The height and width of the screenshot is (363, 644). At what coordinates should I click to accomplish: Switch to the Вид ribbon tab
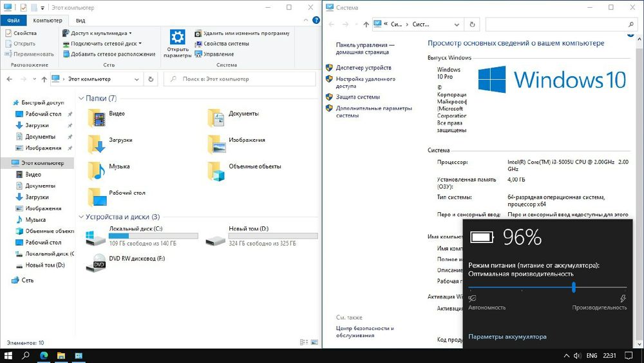coord(80,20)
